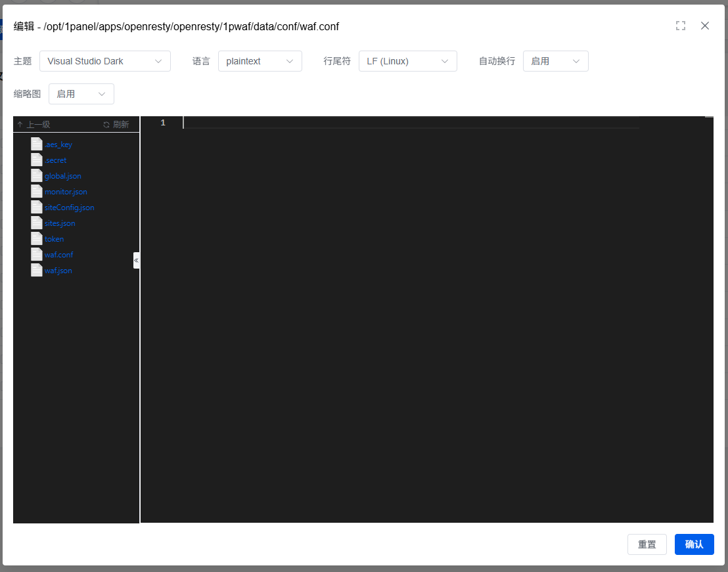Viewport: 728px width, 572px height.
Task: Open siteConfig.json from the file list
Action: [69, 208]
